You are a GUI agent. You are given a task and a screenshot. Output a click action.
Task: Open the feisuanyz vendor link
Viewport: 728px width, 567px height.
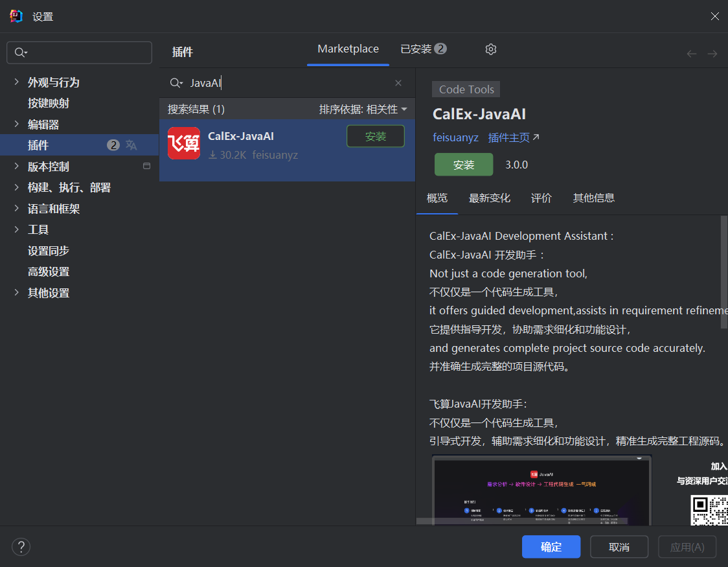click(x=455, y=137)
